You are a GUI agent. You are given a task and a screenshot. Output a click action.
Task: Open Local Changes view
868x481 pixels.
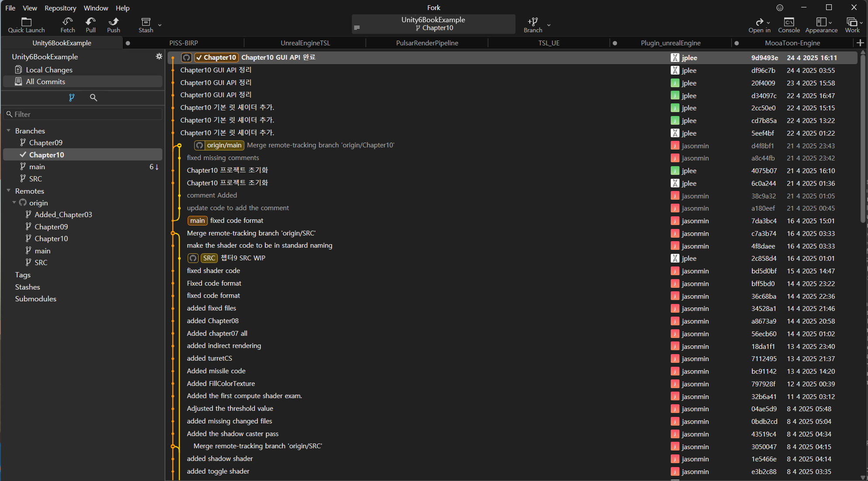pyautogui.click(x=49, y=70)
